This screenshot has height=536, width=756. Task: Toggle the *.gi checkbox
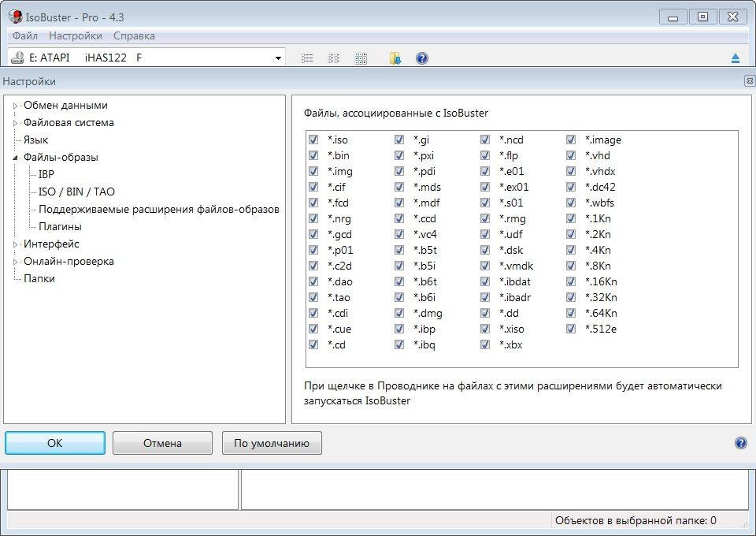(x=399, y=140)
